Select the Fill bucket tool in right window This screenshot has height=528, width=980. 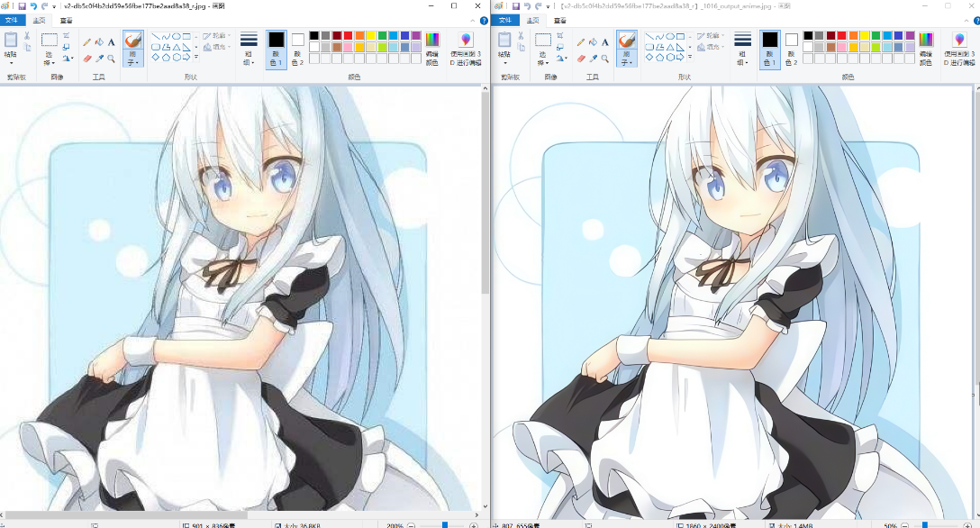pyautogui.click(x=593, y=41)
